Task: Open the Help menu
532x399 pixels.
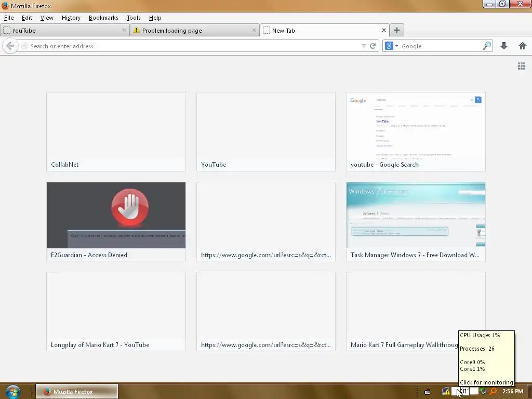Action: coord(155,18)
